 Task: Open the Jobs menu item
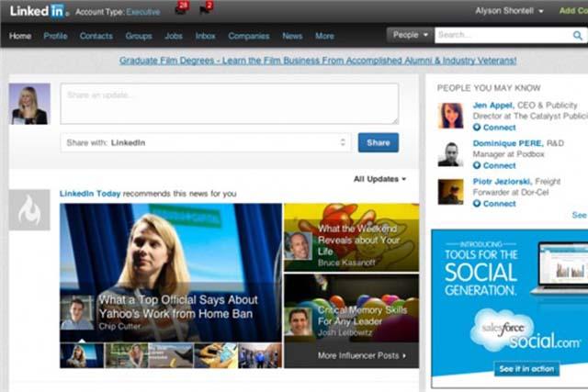pyautogui.click(x=174, y=36)
